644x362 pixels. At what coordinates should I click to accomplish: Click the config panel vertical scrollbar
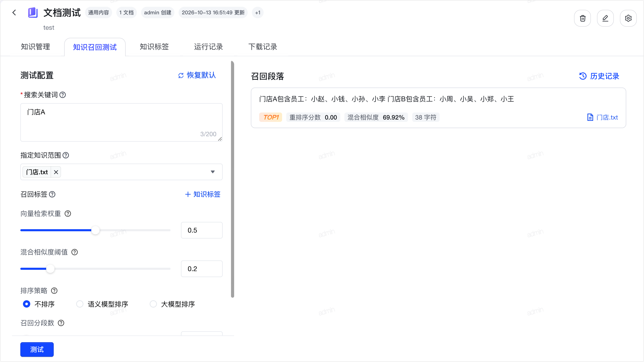233,179
